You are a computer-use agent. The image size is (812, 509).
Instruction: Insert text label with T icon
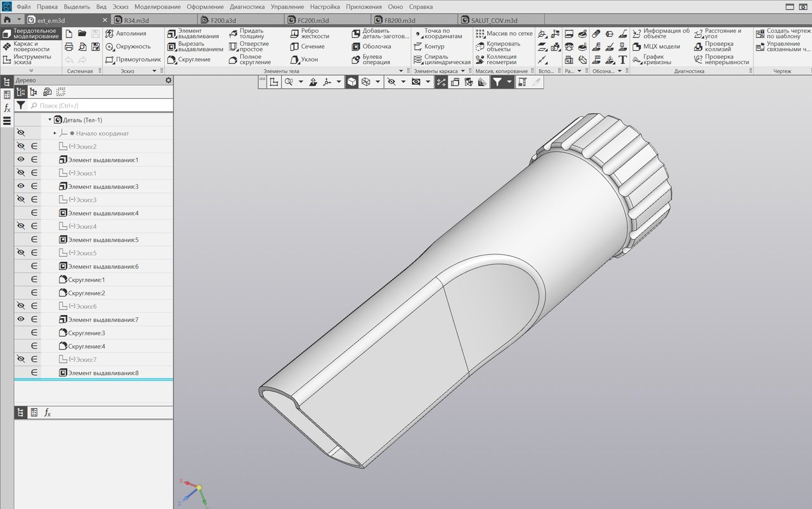coord(622,60)
